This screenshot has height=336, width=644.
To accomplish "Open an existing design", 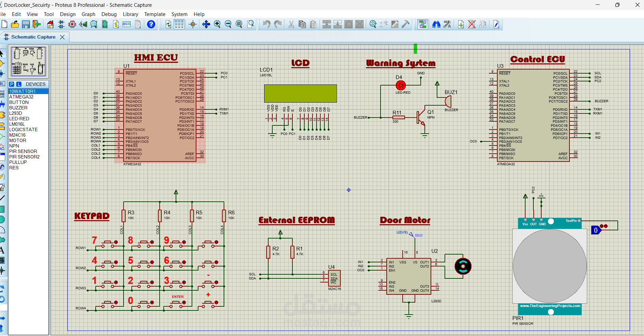I will (15, 24).
